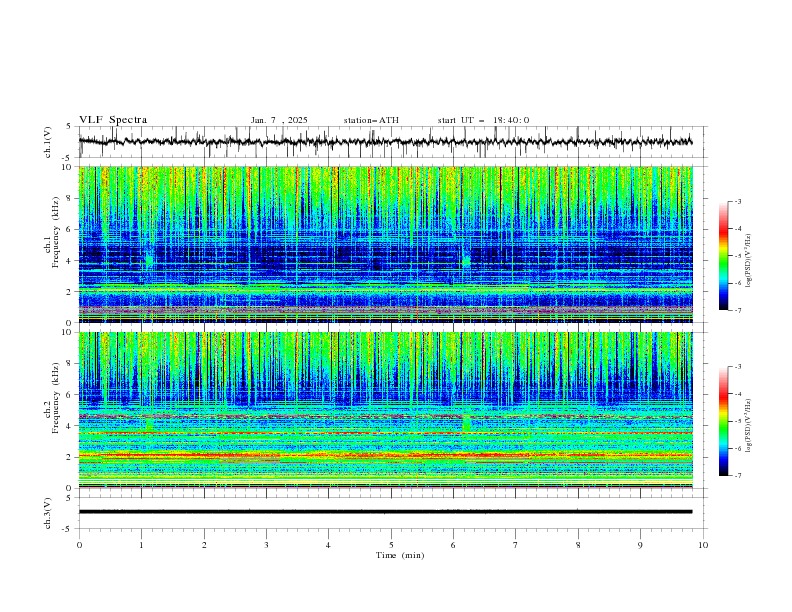792x612 pixels.
Task: Click the "-5" label on ch.1 colorbar
Action: coord(738,256)
